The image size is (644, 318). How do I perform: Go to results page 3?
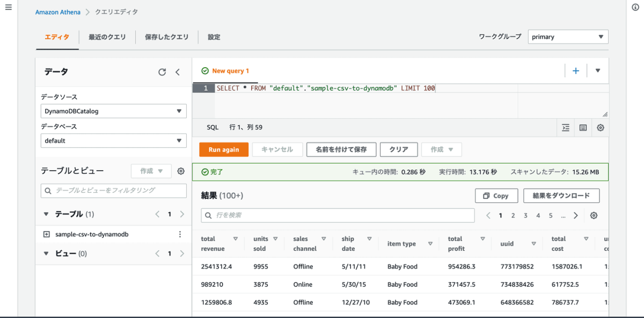pos(525,215)
